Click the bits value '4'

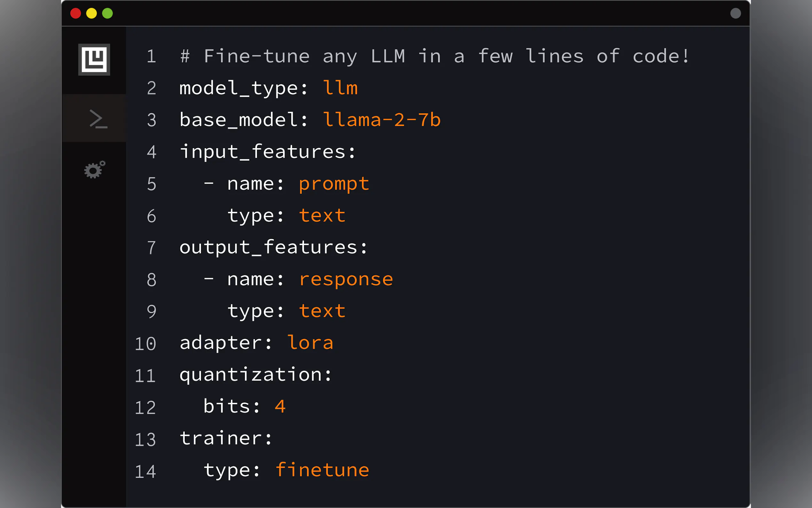click(280, 407)
